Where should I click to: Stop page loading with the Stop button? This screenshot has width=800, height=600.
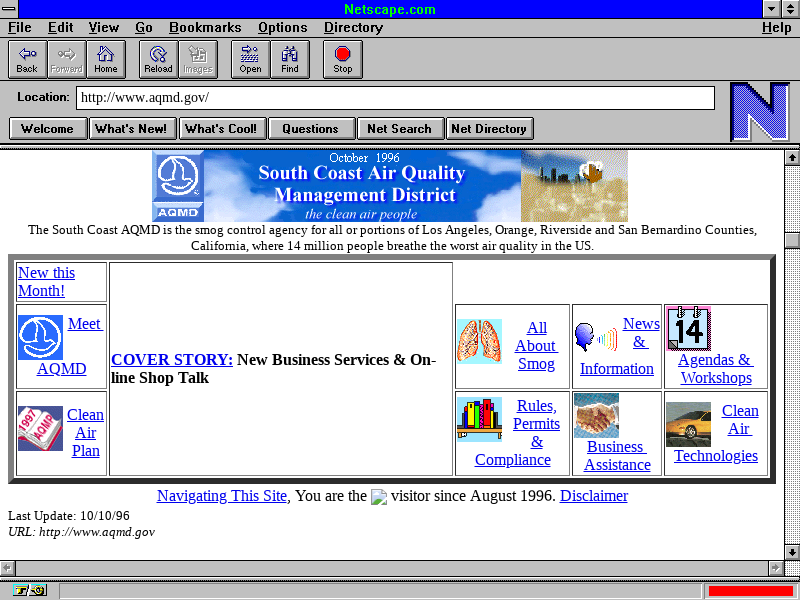(x=343, y=59)
